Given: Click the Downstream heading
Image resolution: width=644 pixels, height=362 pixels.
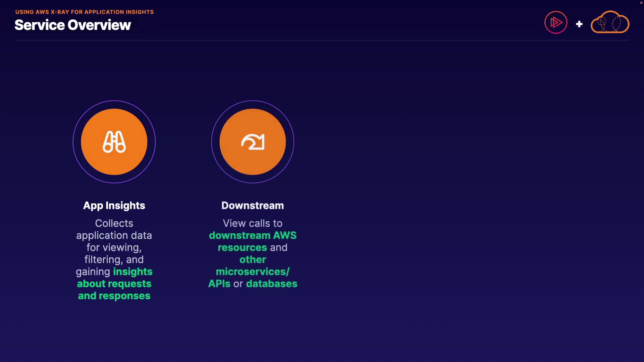Looking at the screenshot, I should click(x=253, y=205).
